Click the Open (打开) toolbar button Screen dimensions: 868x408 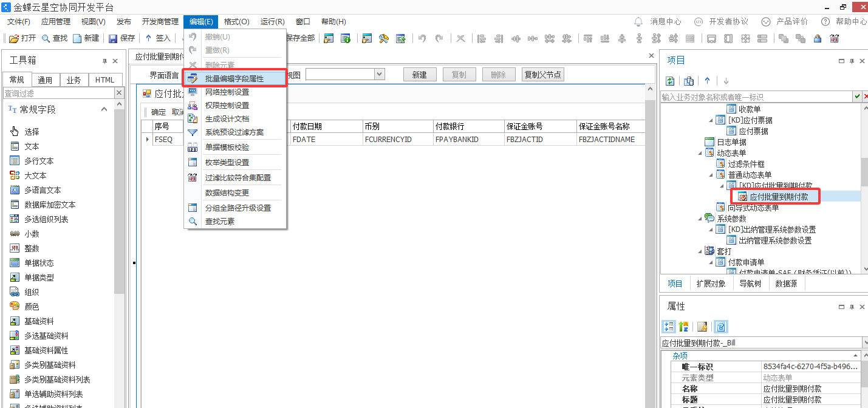(x=22, y=38)
